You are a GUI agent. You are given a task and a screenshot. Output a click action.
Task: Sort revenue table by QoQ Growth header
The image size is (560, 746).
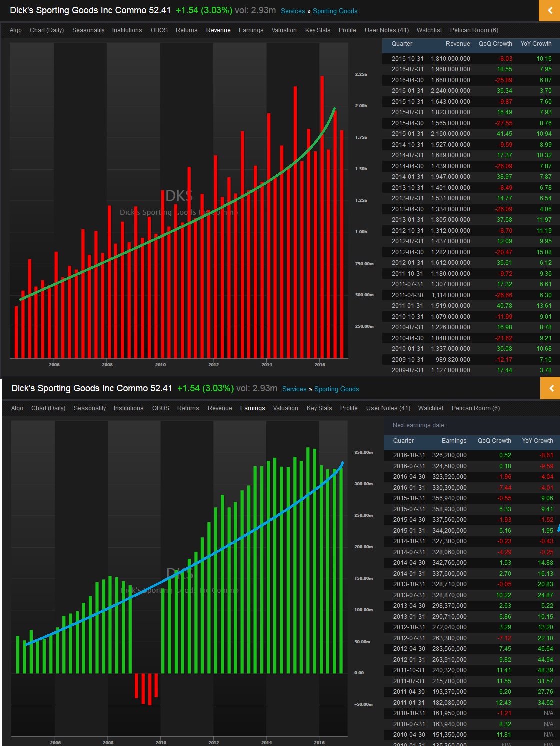495,44
